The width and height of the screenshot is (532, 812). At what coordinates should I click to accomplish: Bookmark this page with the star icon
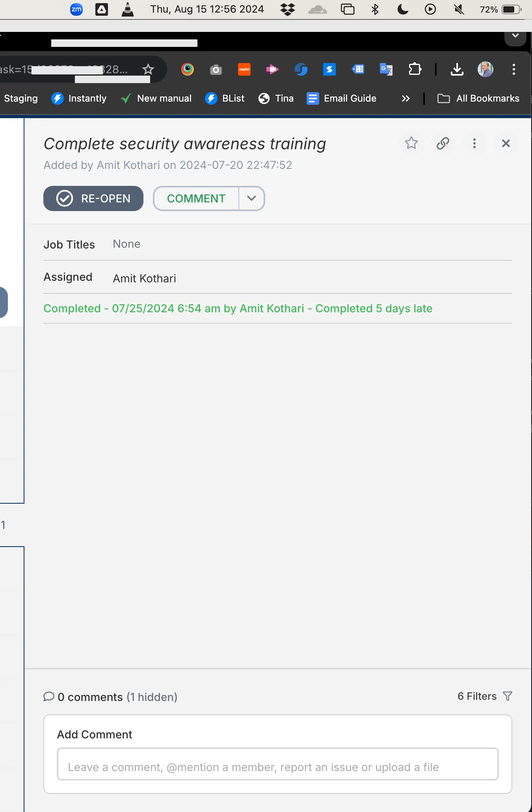(148, 69)
